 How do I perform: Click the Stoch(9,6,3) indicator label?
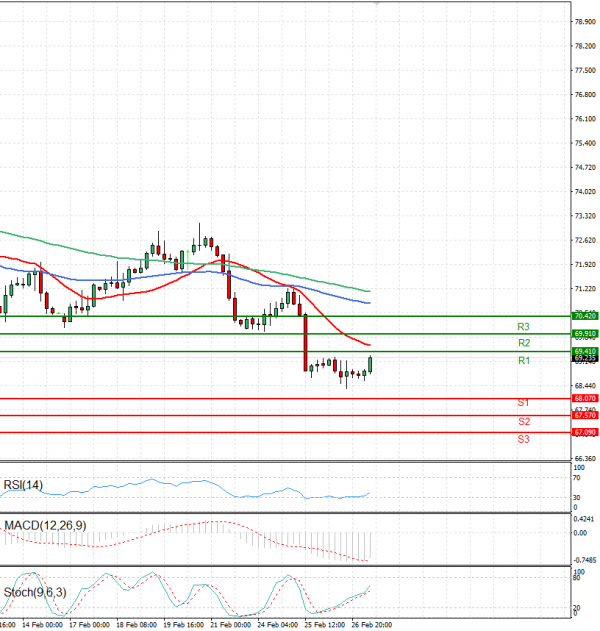(35, 592)
